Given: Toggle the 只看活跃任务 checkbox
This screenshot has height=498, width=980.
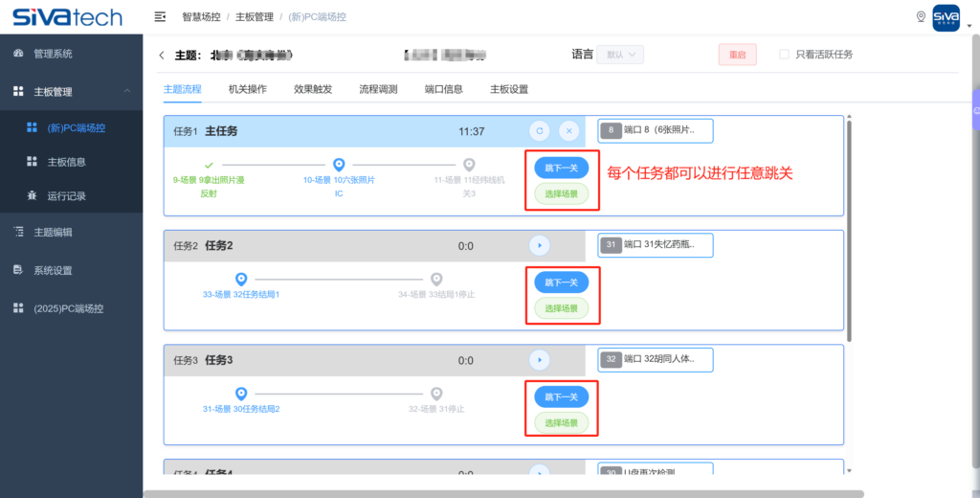Looking at the screenshot, I should (785, 55).
